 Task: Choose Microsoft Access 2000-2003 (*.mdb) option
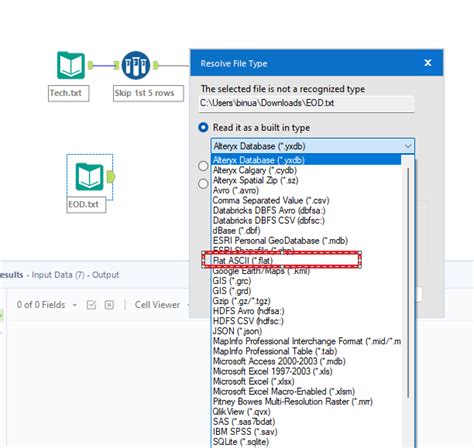pyautogui.click(x=306, y=361)
